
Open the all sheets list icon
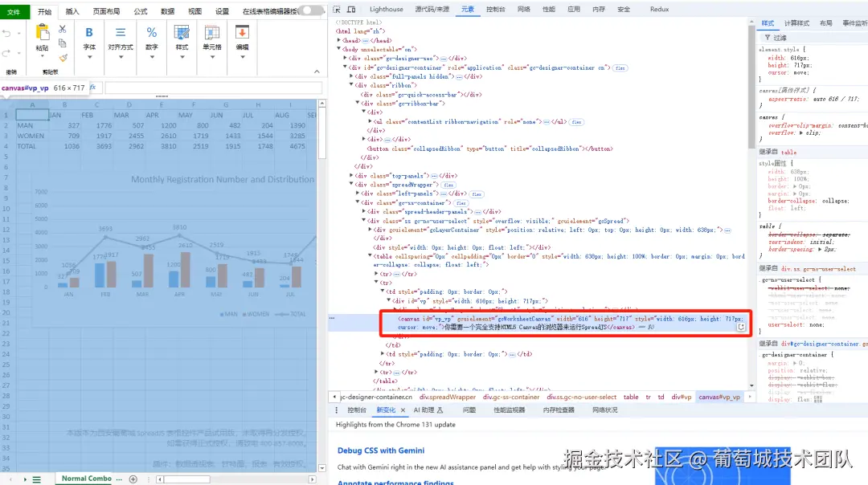[36, 479]
